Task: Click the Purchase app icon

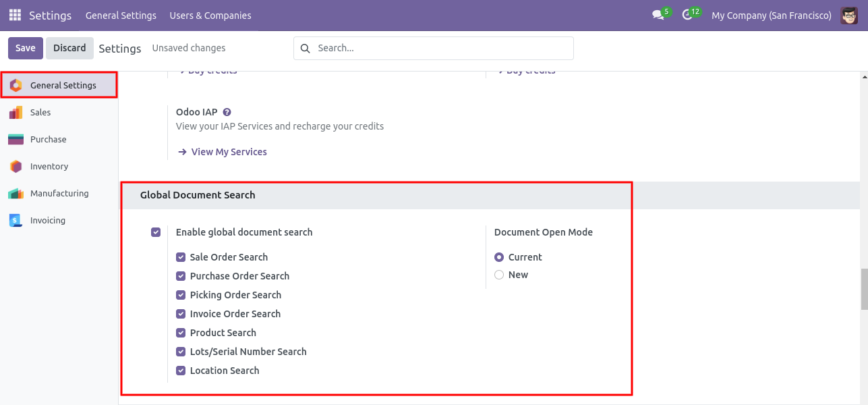Action: click(x=16, y=140)
